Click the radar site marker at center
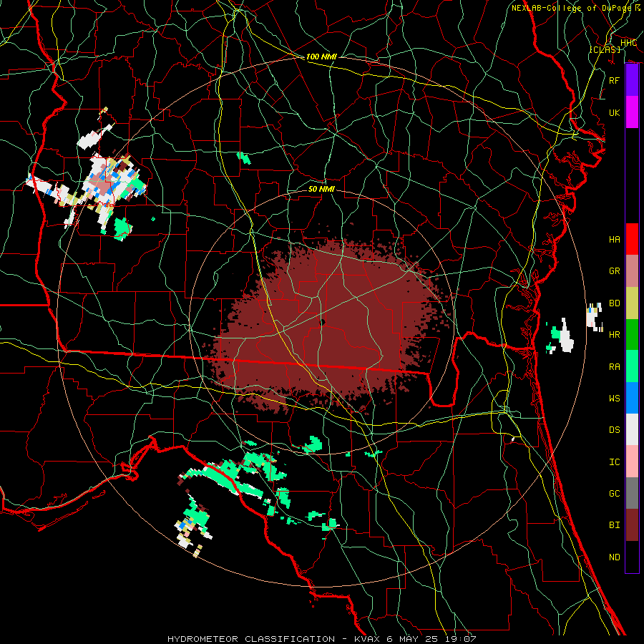The width and height of the screenshot is (644, 644). tap(322, 323)
